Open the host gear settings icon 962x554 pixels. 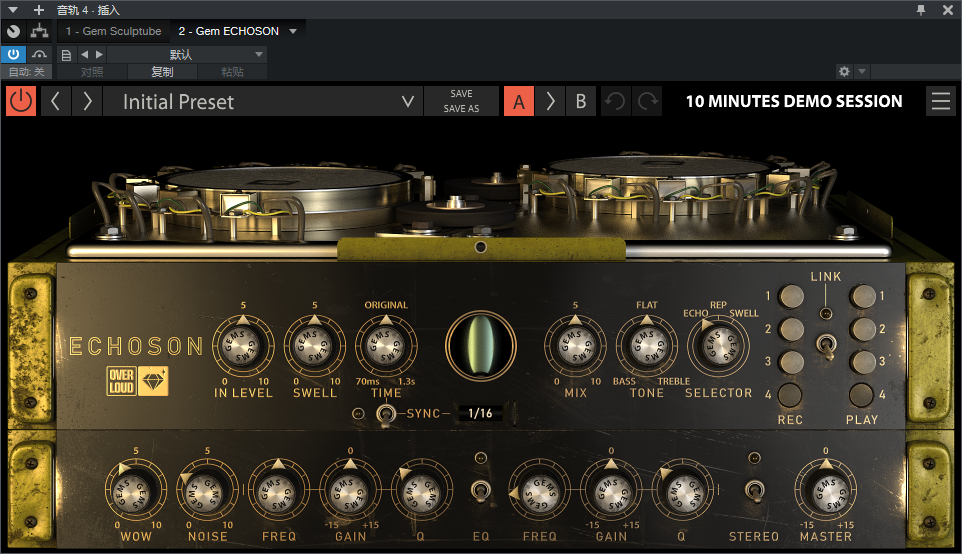coord(844,71)
